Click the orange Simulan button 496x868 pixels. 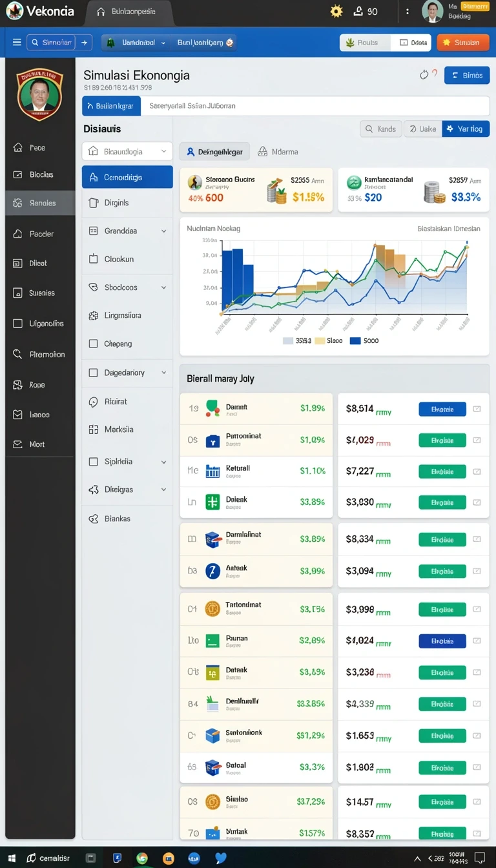tap(463, 43)
